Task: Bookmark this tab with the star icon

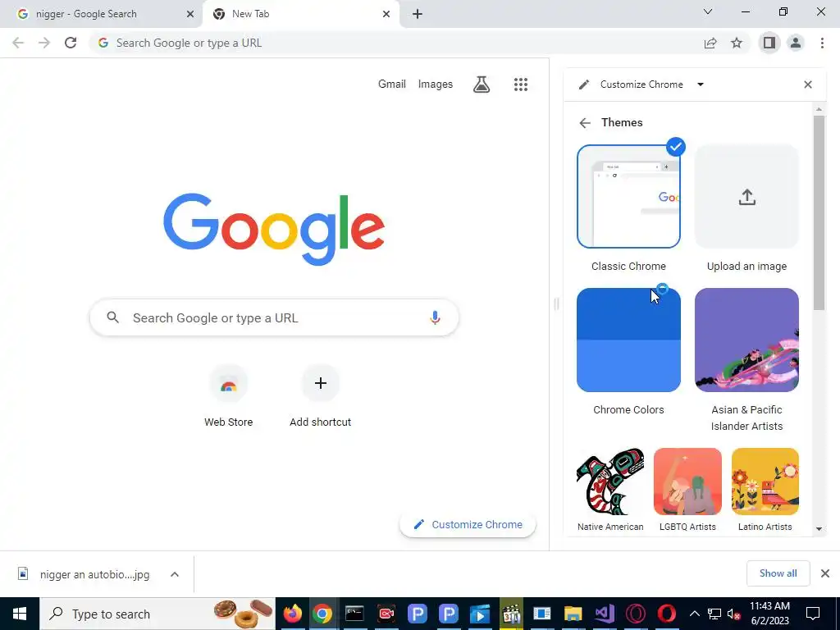Action: (737, 43)
